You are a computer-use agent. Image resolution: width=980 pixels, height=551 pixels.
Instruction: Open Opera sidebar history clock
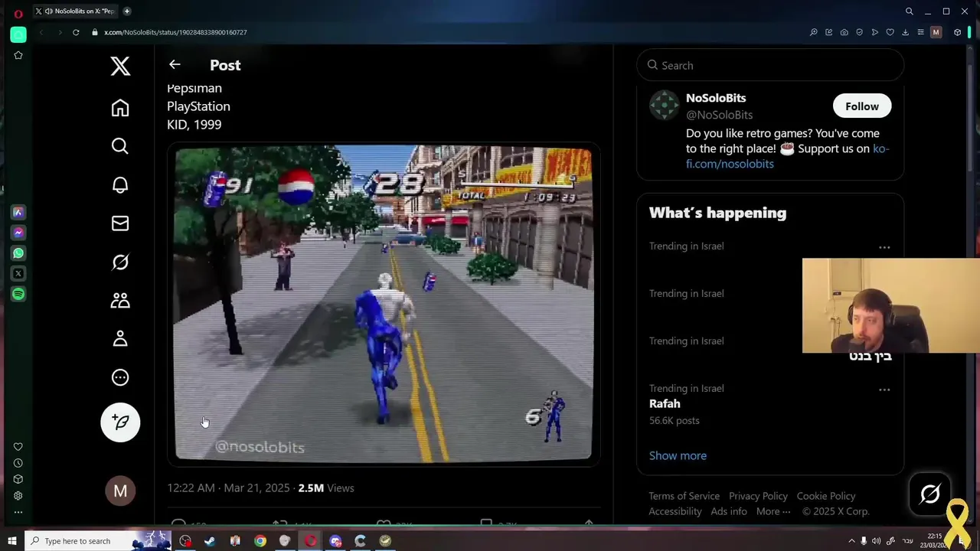[18, 463]
